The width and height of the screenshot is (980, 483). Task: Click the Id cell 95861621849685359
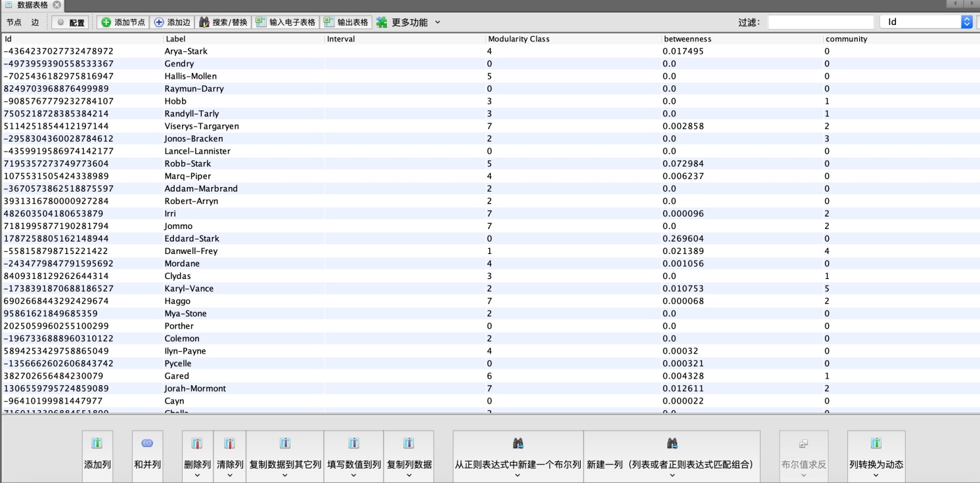(x=51, y=313)
